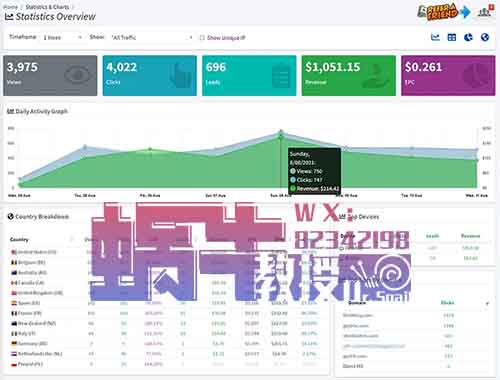Toggle the Show Unique IP checkbox
The image size is (500, 380).
click(202, 38)
